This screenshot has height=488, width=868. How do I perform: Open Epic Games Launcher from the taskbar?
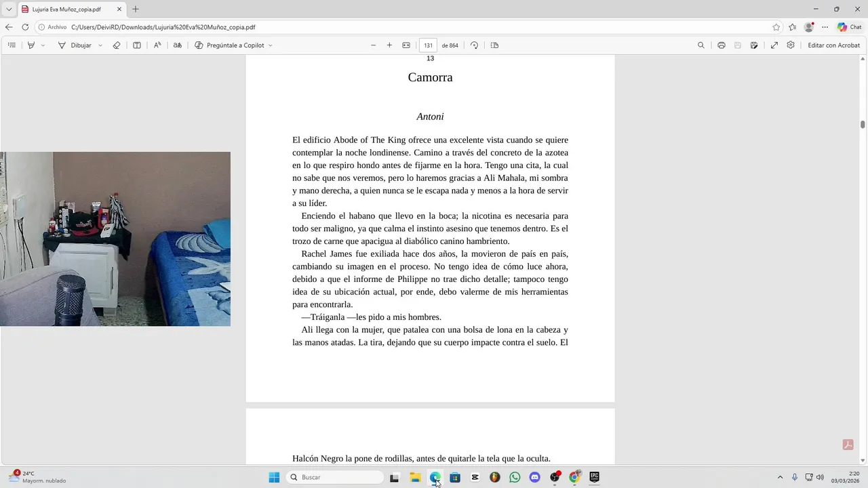pyautogui.click(x=595, y=477)
